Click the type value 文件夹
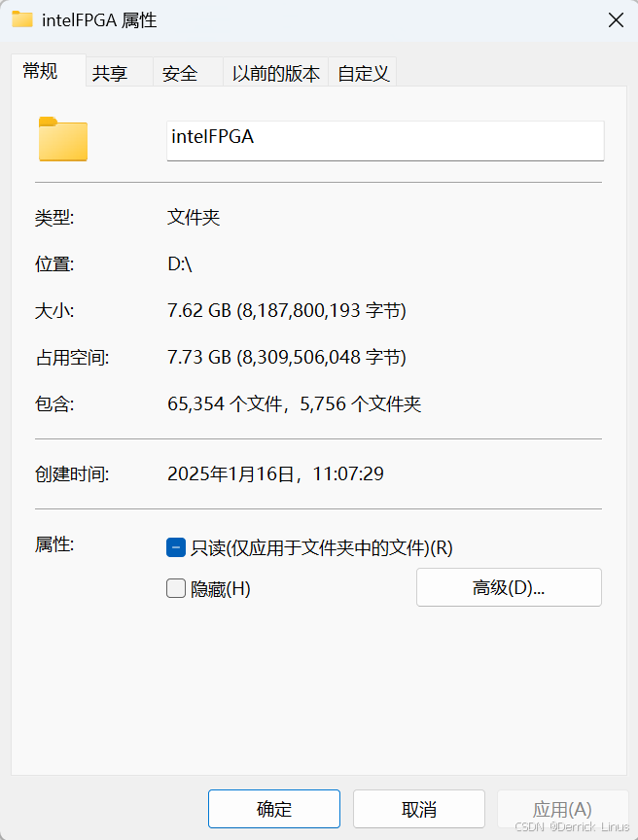Viewport: 638px width, 840px height. point(194,217)
